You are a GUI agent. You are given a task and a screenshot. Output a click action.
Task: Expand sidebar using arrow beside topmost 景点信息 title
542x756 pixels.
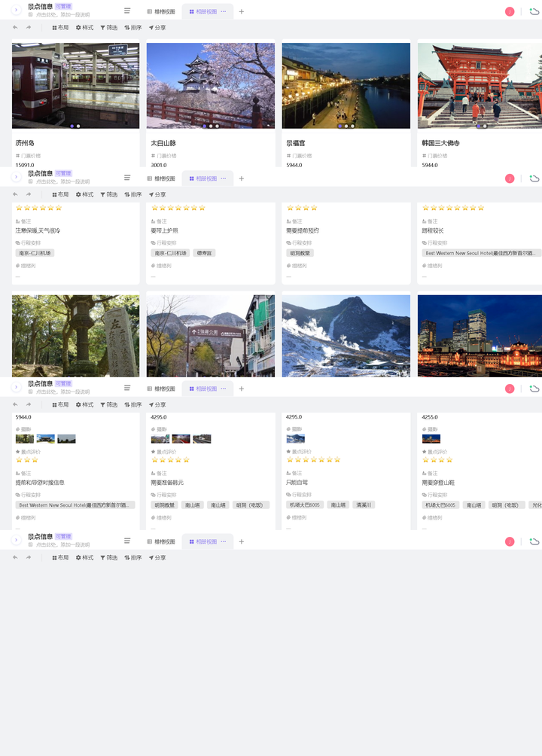tap(16, 11)
